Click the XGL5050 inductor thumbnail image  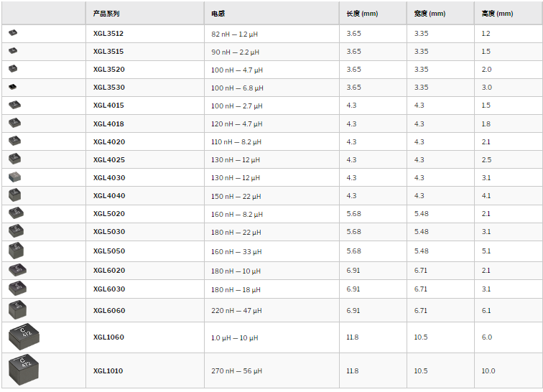(16, 251)
